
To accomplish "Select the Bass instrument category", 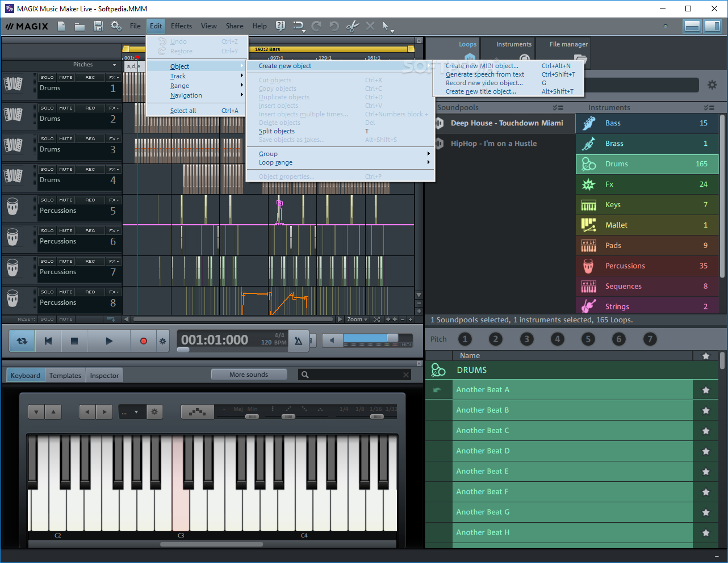I will pos(647,123).
